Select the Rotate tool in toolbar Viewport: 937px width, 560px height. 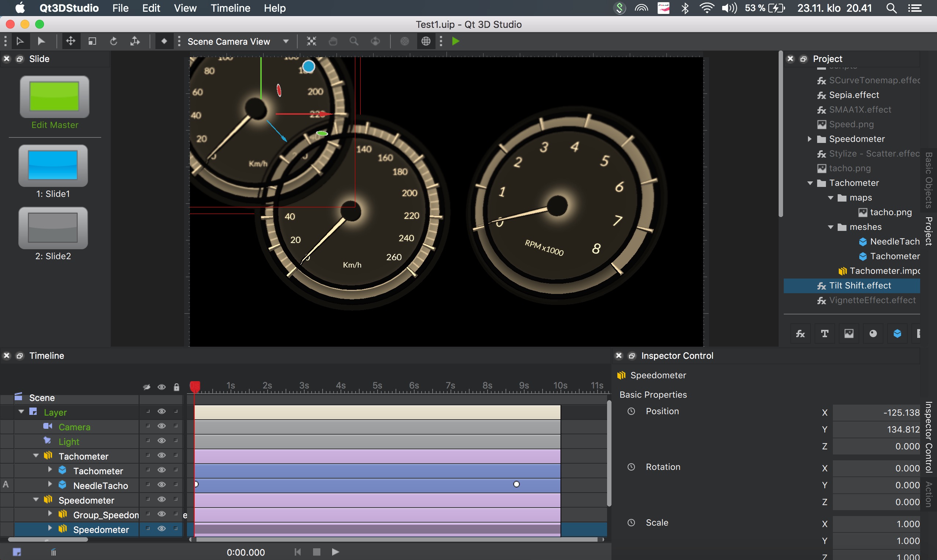point(113,41)
